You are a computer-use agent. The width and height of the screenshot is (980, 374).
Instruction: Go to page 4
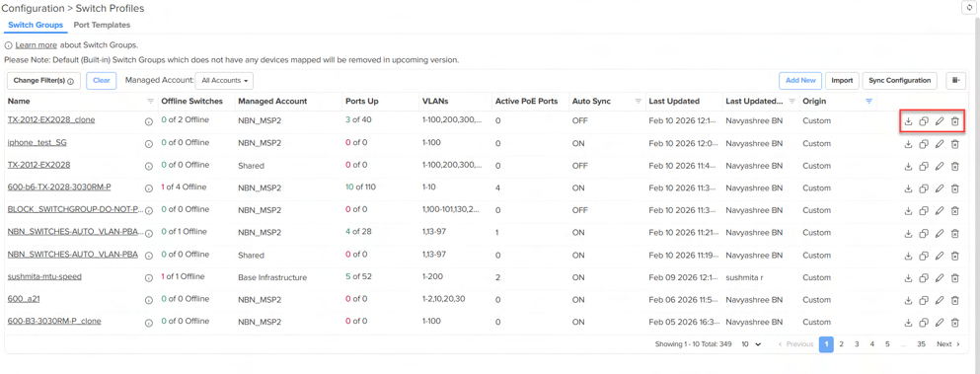click(871, 344)
